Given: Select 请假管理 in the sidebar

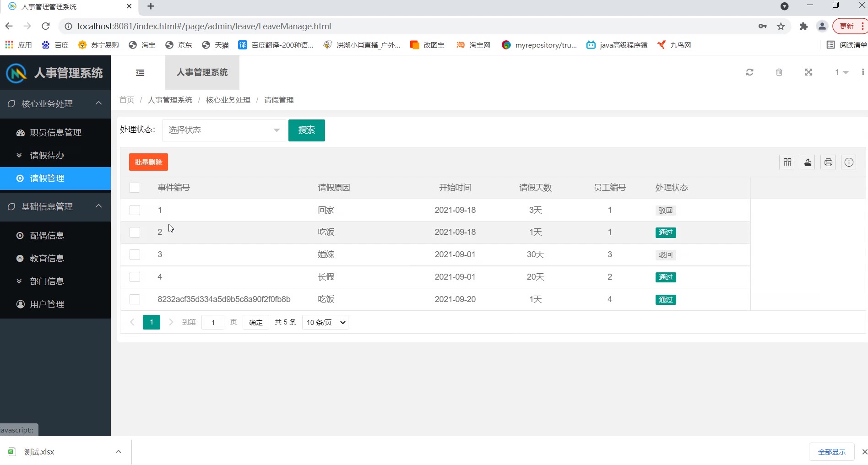Looking at the screenshot, I should tap(55, 178).
